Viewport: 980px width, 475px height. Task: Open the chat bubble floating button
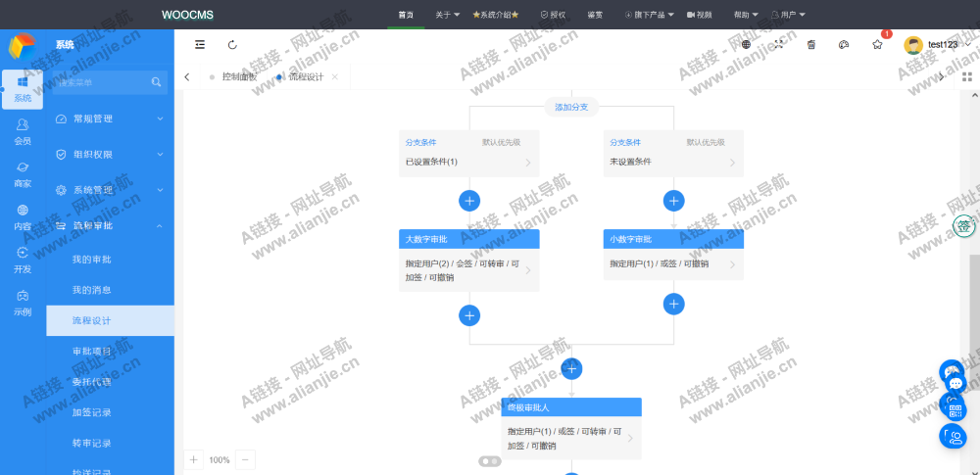[955, 383]
